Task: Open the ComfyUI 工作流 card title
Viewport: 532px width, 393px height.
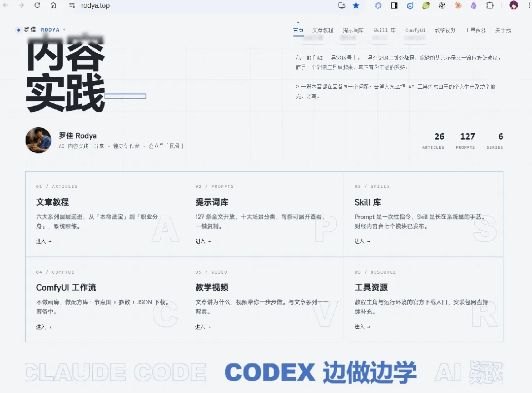Action: [66, 288]
